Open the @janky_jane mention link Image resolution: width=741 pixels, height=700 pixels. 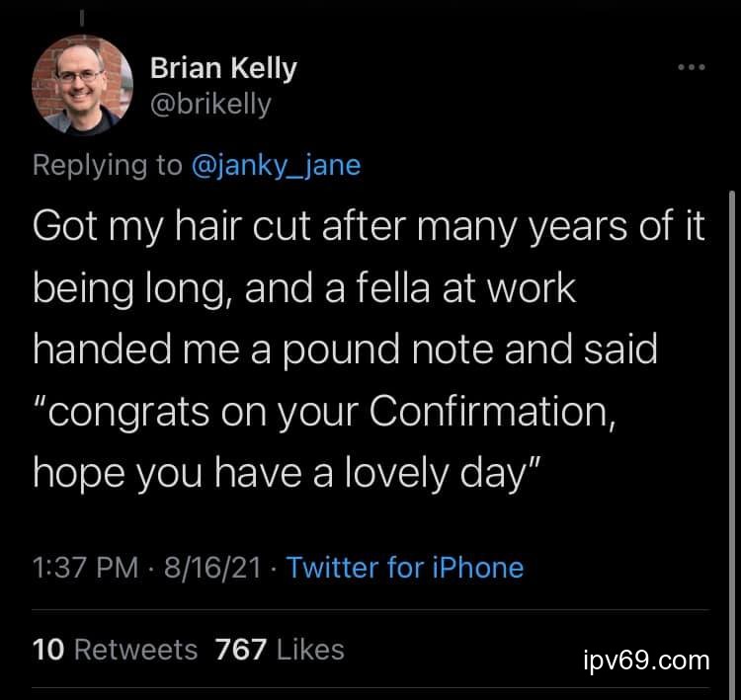(x=276, y=164)
